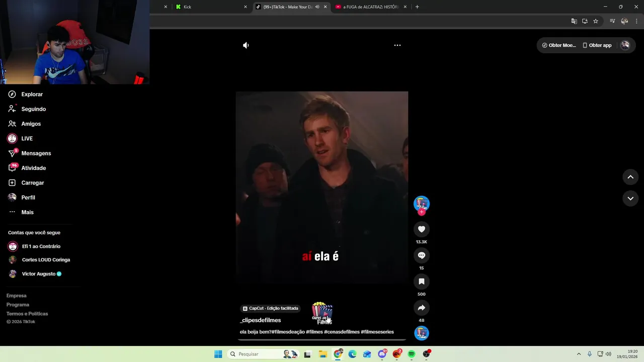Open Spotify on the taskbar
Viewport: 644px width, 362px height.
412,354
